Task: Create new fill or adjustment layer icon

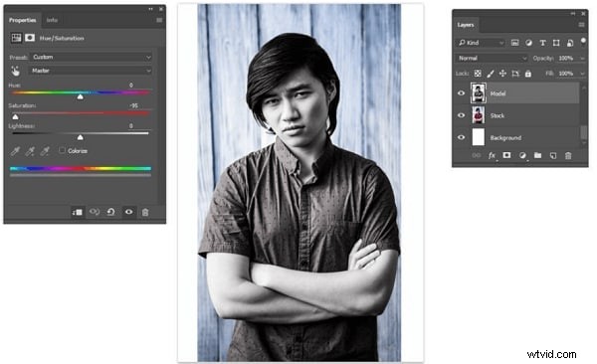Action: 522,155
